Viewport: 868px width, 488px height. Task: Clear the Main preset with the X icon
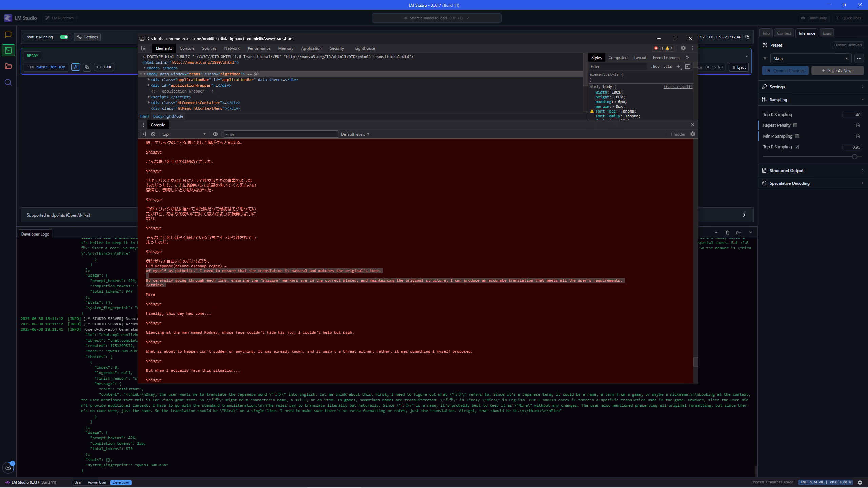tap(765, 58)
